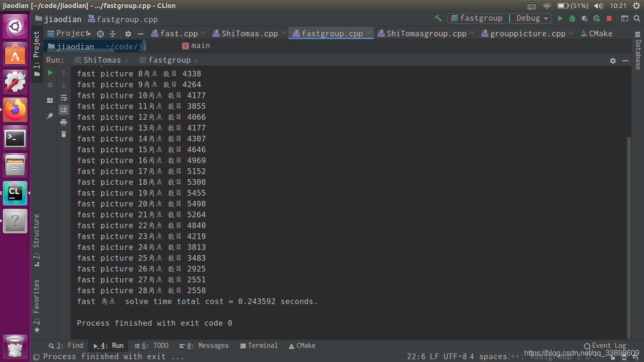Change line separator LF in status bar
Screen dimensions: 644x362
click(x=435, y=357)
